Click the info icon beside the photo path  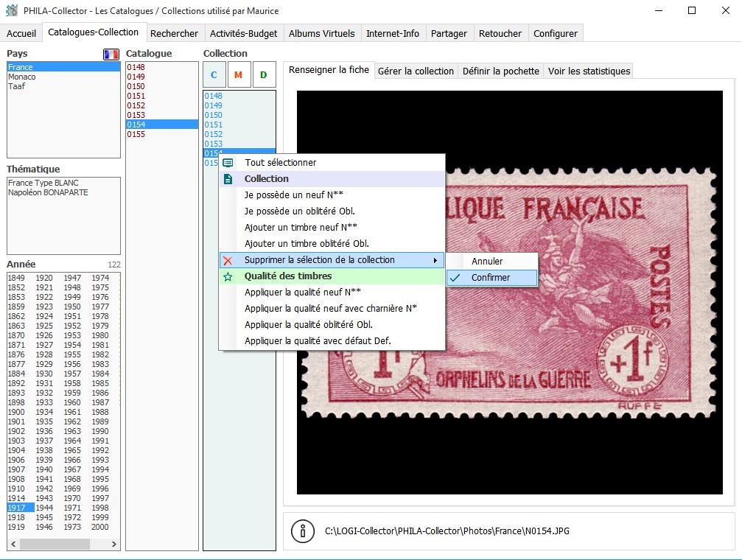click(303, 531)
